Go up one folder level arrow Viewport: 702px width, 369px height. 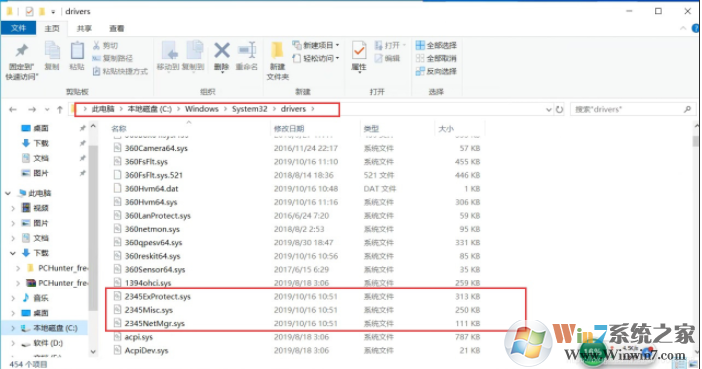coord(60,109)
